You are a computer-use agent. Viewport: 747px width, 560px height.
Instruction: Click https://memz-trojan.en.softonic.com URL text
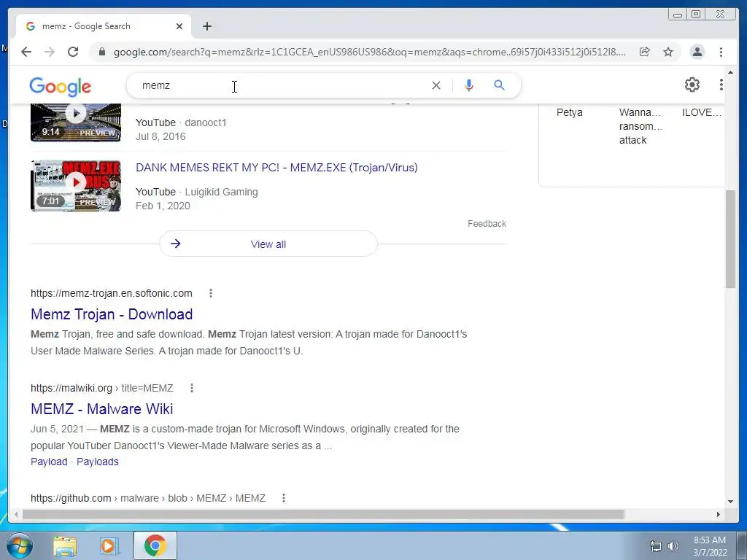coord(112,293)
